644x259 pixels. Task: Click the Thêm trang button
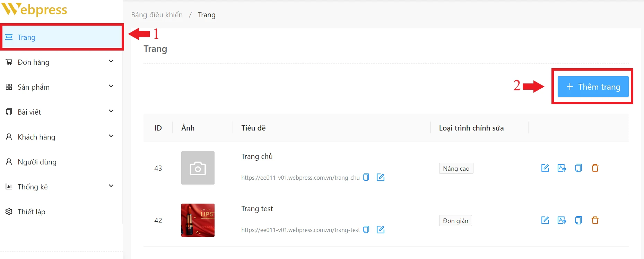pyautogui.click(x=593, y=87)
